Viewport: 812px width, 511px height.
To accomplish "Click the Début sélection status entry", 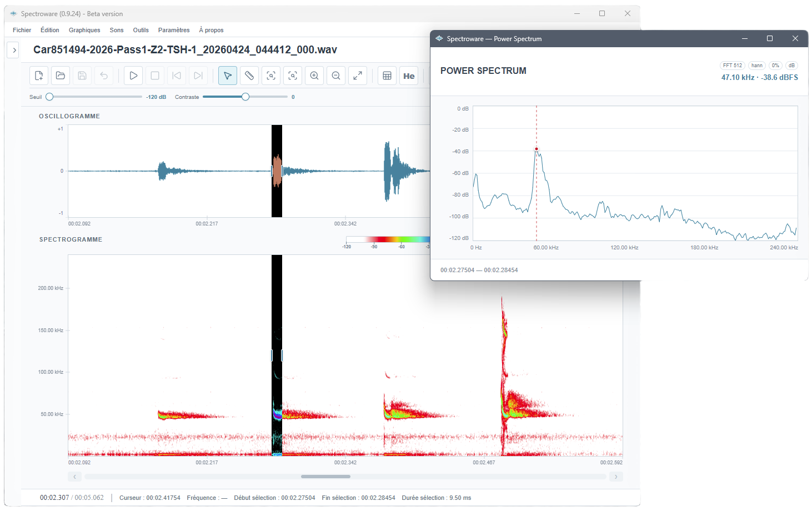I will point(274,498).
